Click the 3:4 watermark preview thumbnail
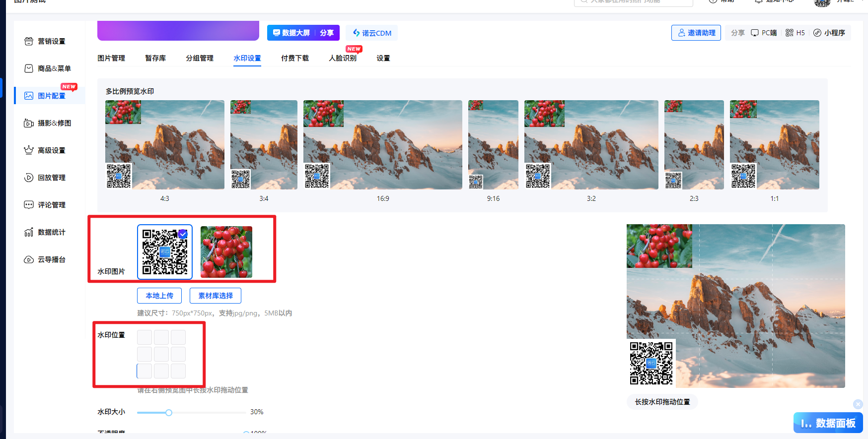 coord(264,145)
